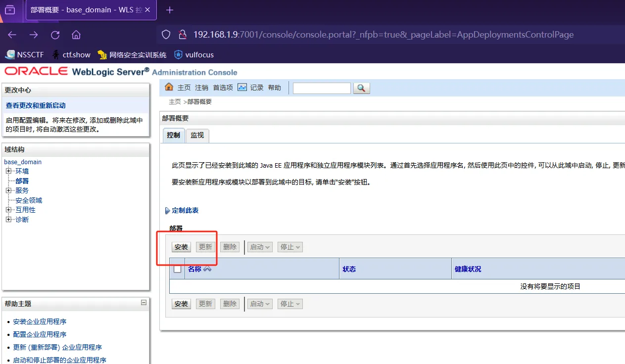Select 部署 in the domain tree
The height and width of the screenshot is (364, 625).
click(x=22, y=181)
